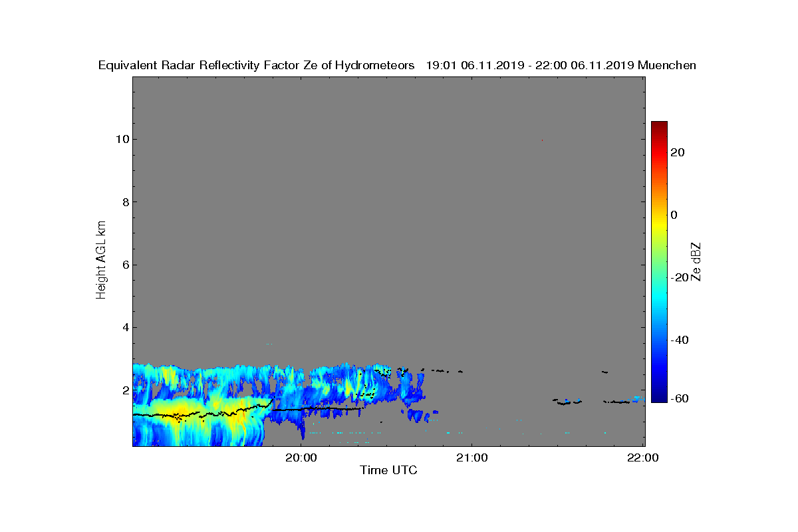Viewport: 798px width, 532px height.
Task: Click the colorbar value -60
Action: tap(679, 398)
